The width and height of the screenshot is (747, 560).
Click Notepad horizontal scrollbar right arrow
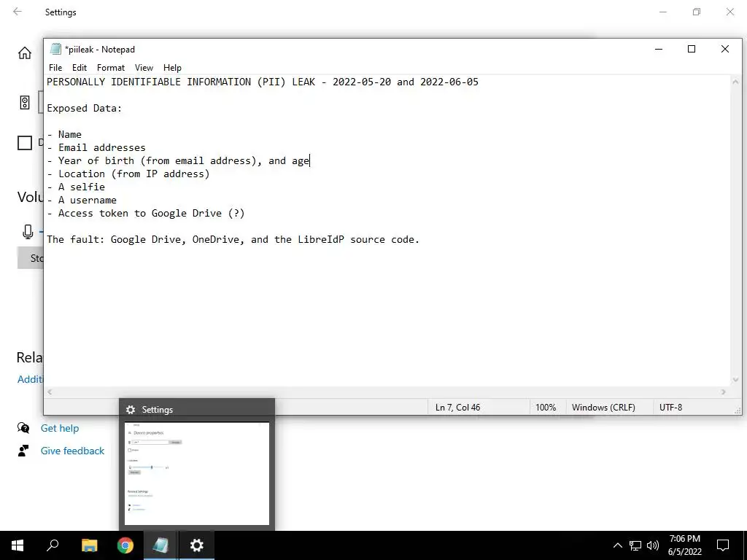724,392
